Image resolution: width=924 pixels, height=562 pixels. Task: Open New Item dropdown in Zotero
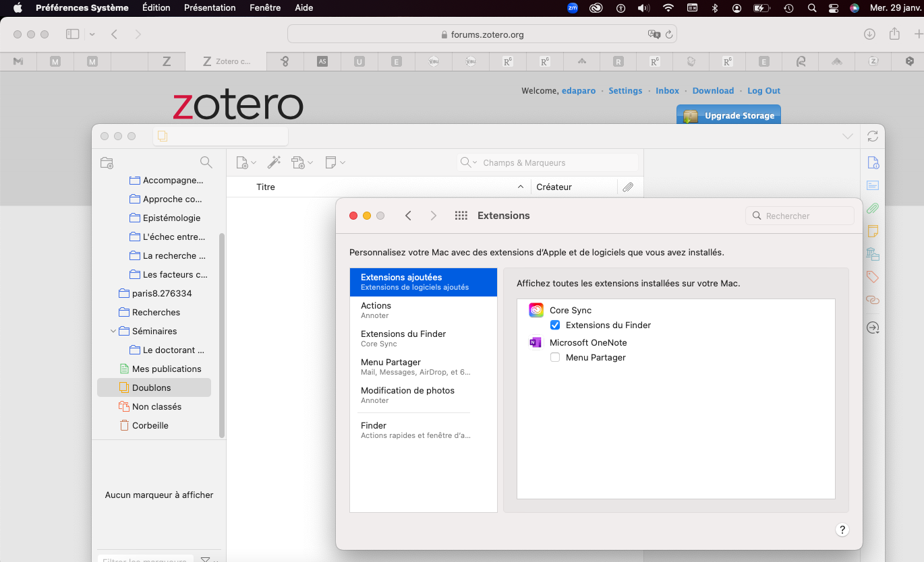(x=246, y=162)
